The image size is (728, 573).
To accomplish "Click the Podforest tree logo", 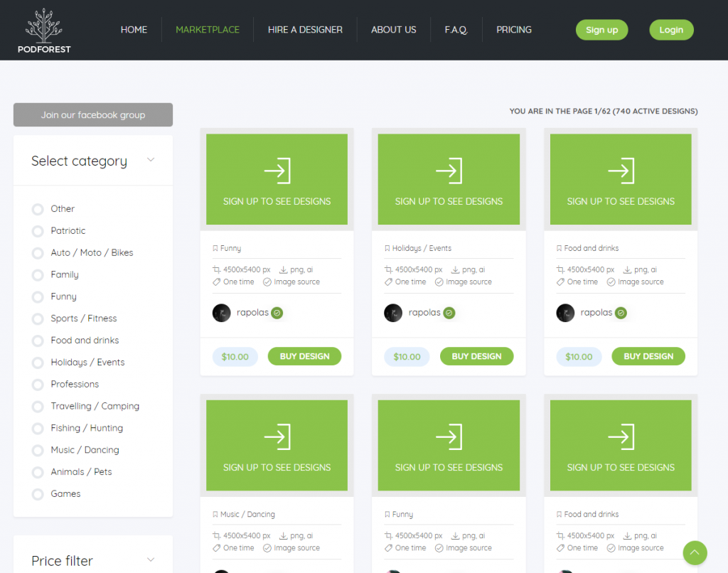I will 43,31.
